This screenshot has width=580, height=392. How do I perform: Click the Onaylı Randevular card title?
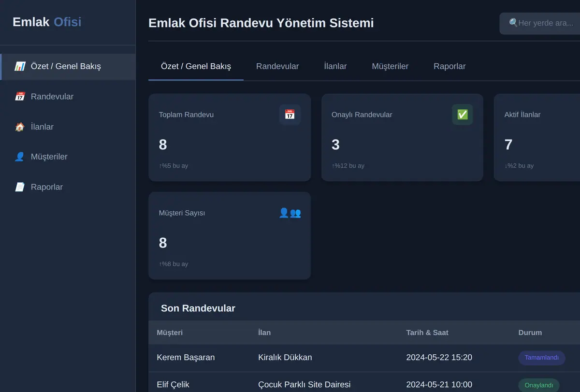[x=362, y=115]
